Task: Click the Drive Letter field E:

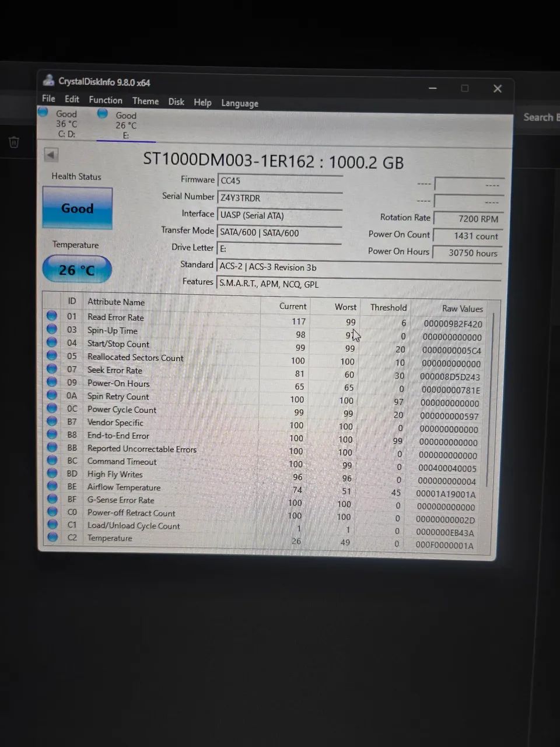Action: tap(279, 249)
